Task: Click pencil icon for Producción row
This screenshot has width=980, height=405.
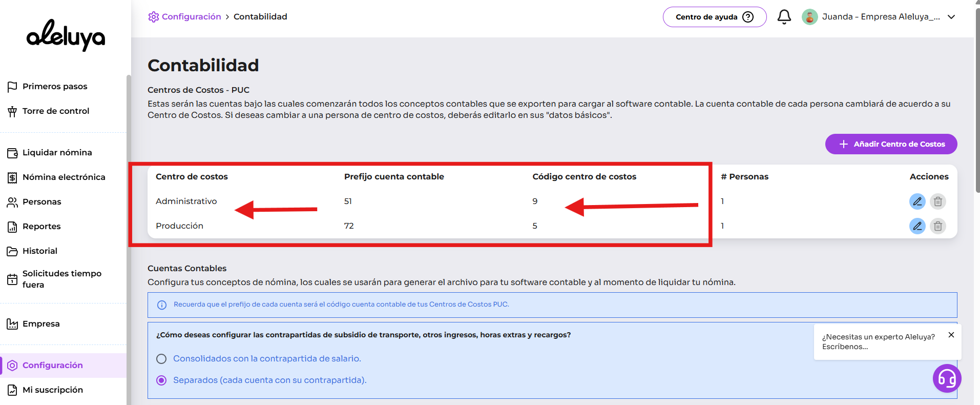Action: point(917,226)
